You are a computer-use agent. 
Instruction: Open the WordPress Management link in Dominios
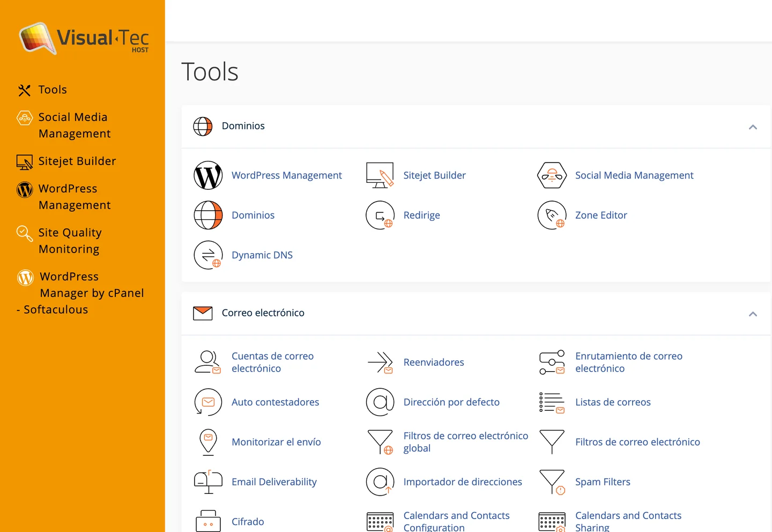pos(286,175)
